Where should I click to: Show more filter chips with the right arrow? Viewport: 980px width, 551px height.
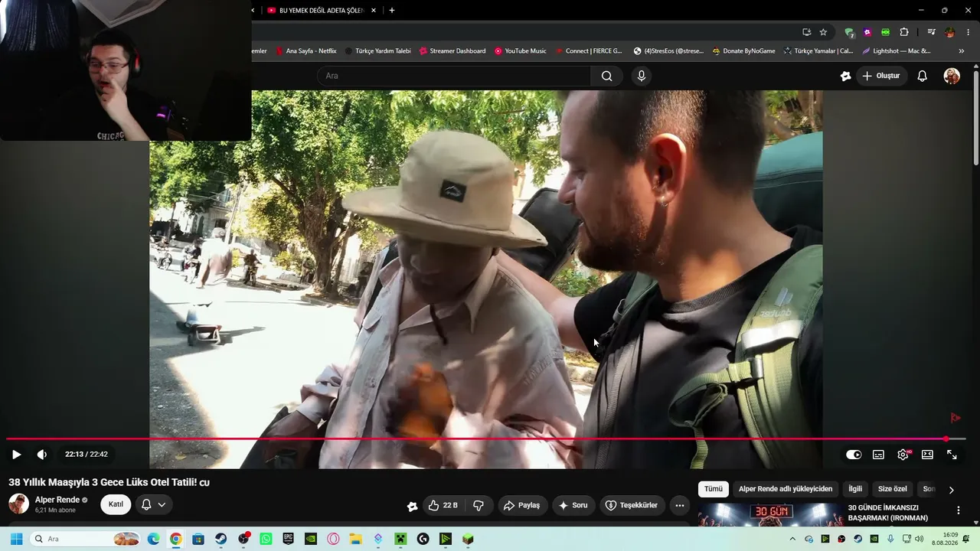952,490
